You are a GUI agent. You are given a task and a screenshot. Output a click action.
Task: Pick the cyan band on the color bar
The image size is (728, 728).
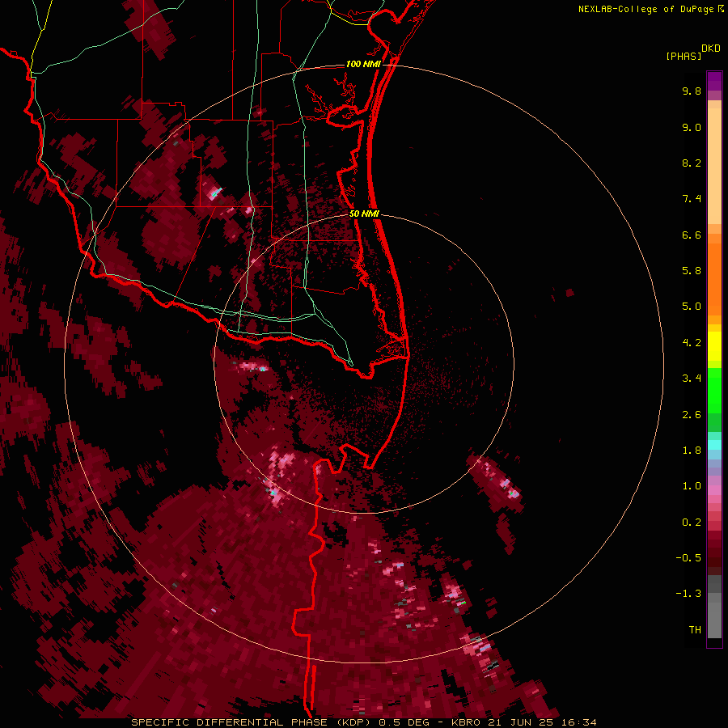coord(714,445)
